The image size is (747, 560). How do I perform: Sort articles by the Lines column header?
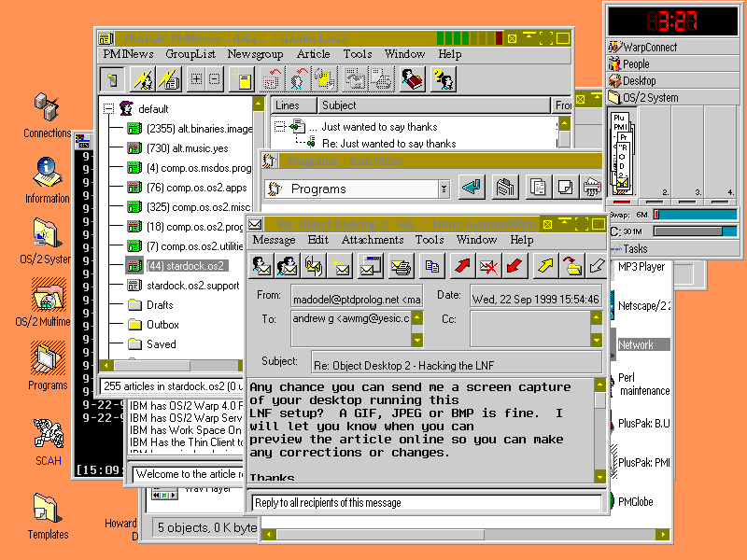(294, 105)
